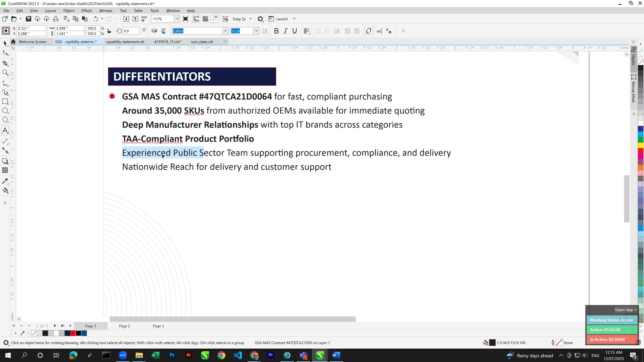Select the Parallel Dimension tool
Screen dimensions: 644x362
click(5, 141)
